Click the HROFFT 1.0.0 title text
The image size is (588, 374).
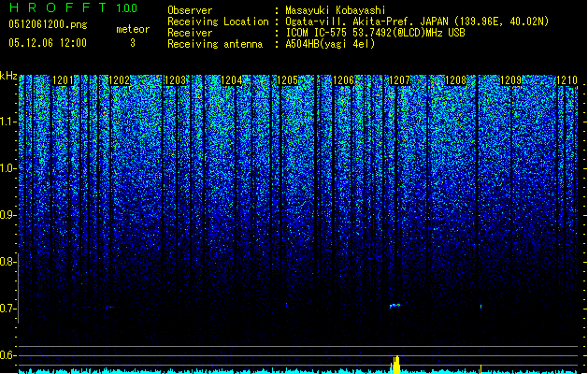coord(73,7)
